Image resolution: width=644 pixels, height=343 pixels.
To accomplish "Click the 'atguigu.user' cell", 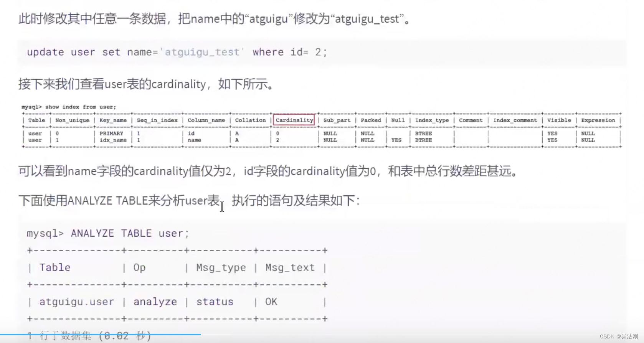I will 77,302.
